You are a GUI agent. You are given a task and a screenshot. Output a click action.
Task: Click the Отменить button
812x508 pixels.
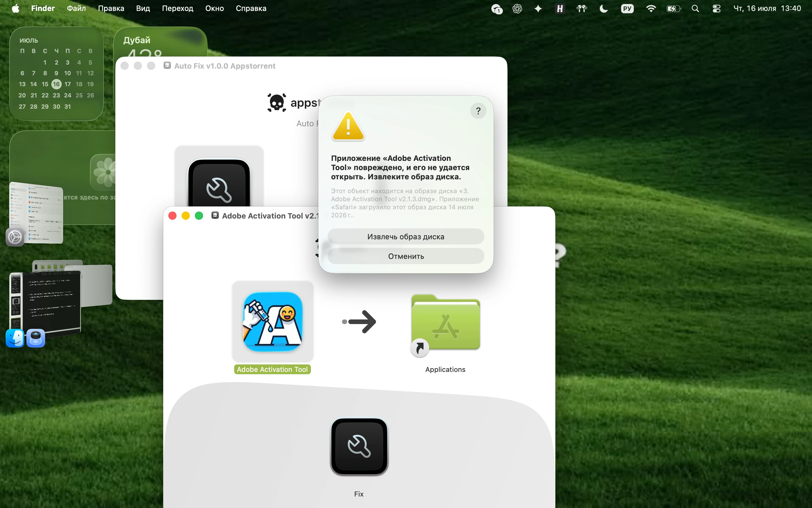(x=405, y=256)
